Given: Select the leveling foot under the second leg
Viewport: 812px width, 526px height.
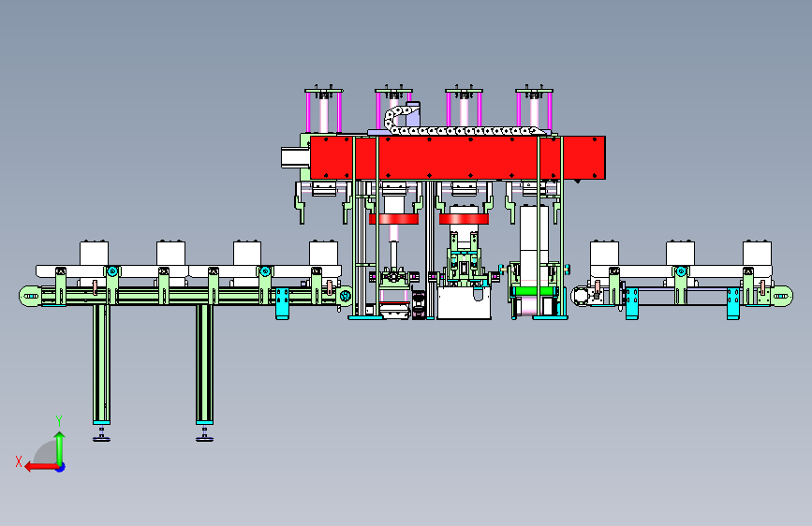Looking at the screenshot, I should click(204, 435).
